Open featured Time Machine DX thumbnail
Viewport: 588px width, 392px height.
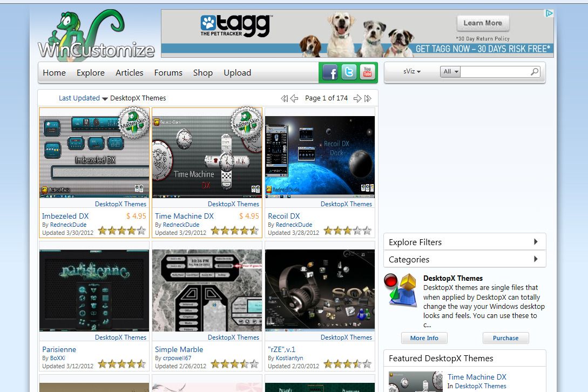(416, 382)
